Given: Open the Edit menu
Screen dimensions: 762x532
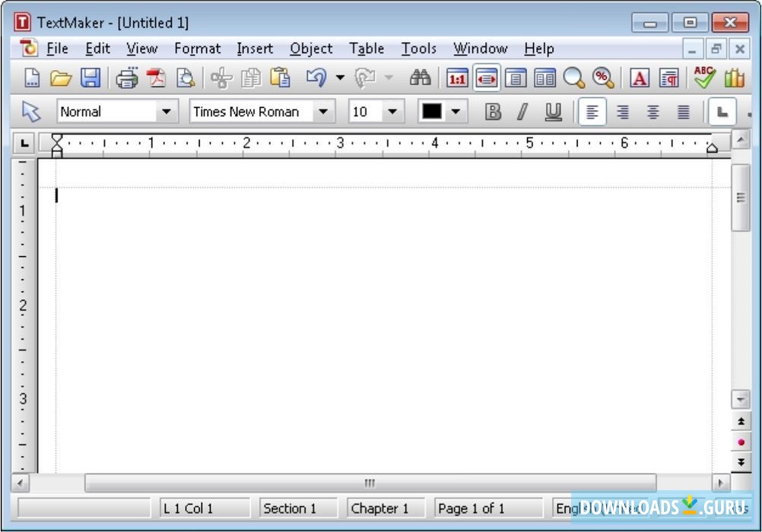Looking at the screenshot, I should click(97, 49).
